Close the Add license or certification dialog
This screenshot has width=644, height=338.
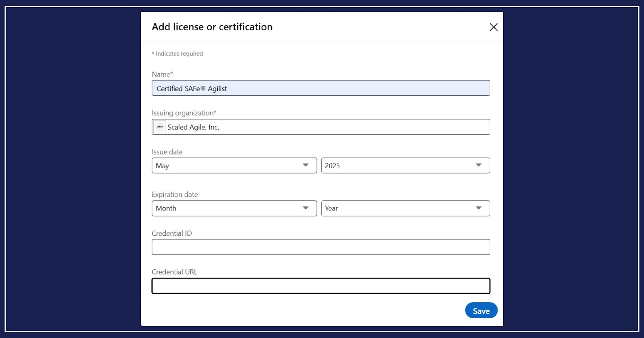point(493,27)
